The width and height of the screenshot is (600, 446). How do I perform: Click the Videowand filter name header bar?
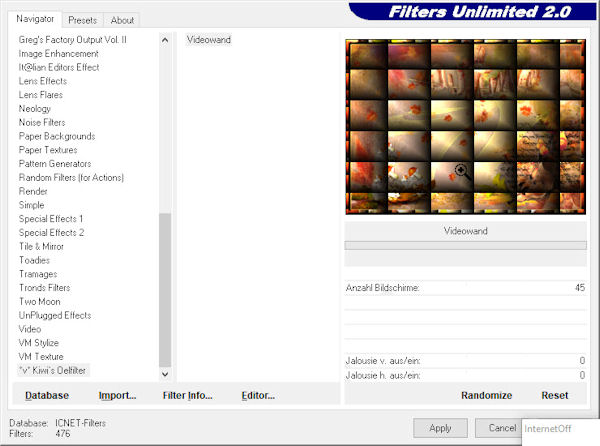[465, 231]
